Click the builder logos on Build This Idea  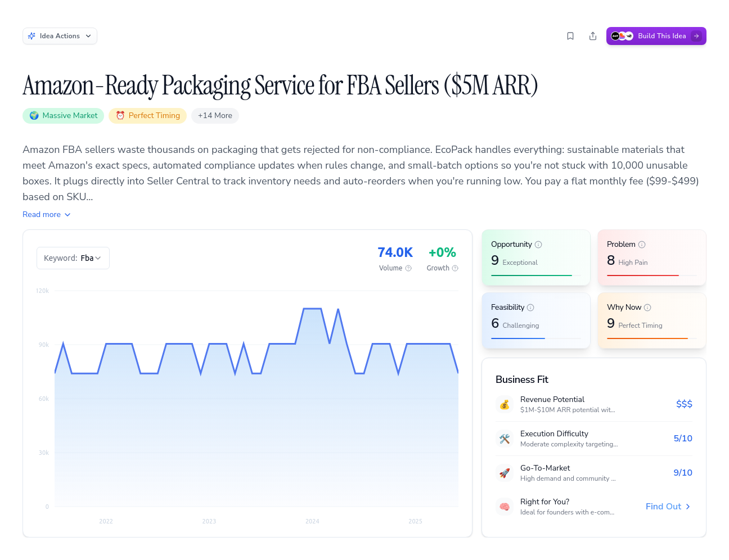(x=622, y=36)
